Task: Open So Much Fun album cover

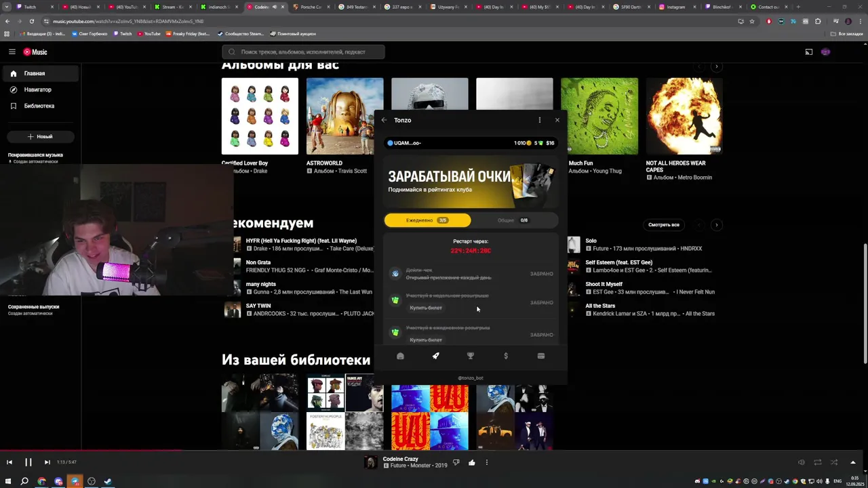Action: [599, 116]
